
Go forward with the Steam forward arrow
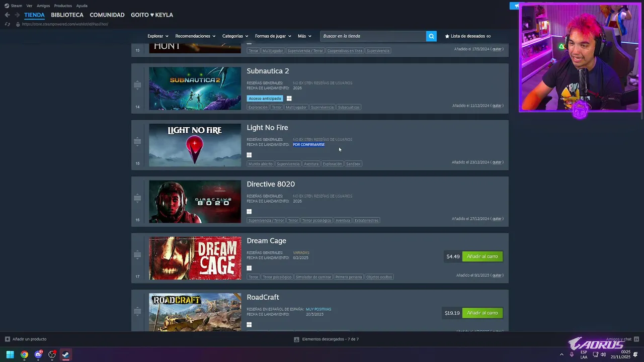point(17,15)
